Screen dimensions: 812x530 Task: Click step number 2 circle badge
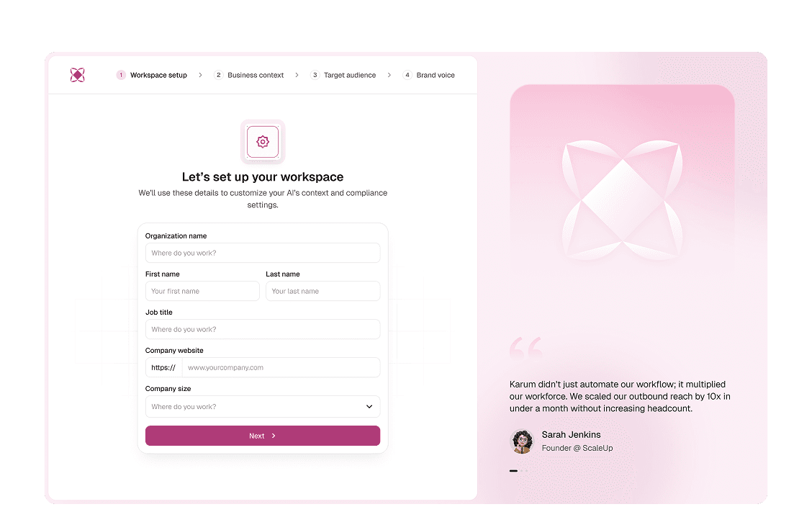tap(219, 75)
